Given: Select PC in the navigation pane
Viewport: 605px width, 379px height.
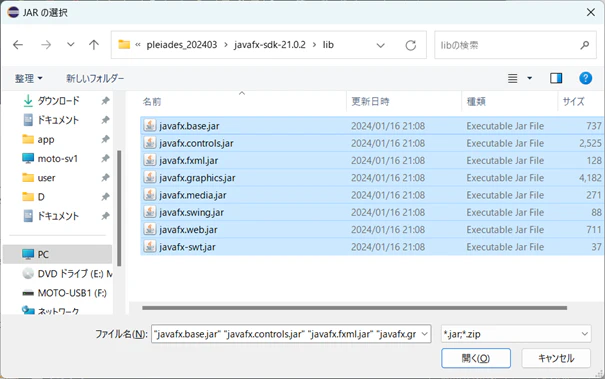Looking at the screenshot, I should point(57,254).
